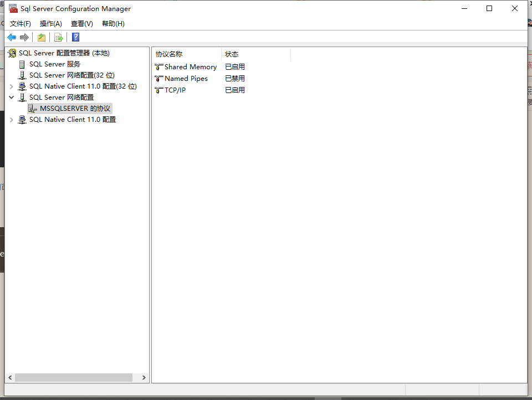This screenshot has height=400, width=532.
Task: Click the tree pane scrollbar left arrow
Action: 10,378
